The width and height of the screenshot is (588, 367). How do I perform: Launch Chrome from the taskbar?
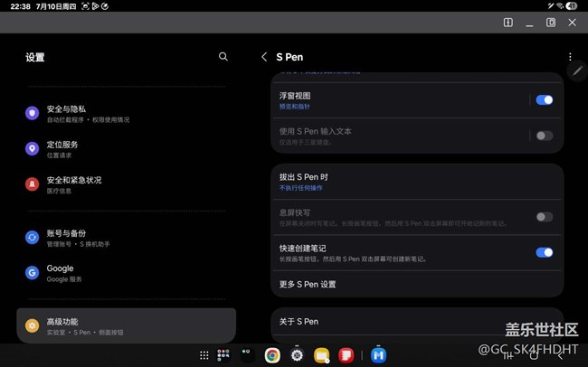point(272,355)
